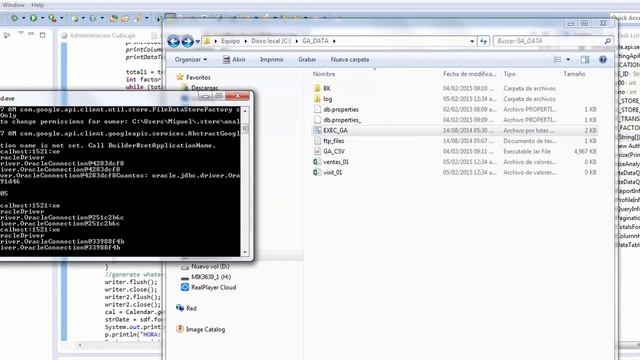Open Red network in navigation pane
The width and height of the screenshot is (640, 360).
tap(187, 308)
